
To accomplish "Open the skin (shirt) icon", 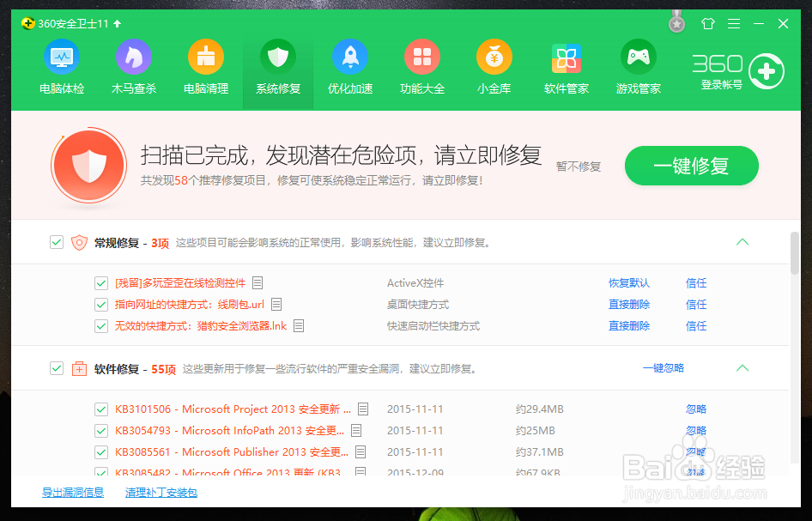I will [708, 24].
